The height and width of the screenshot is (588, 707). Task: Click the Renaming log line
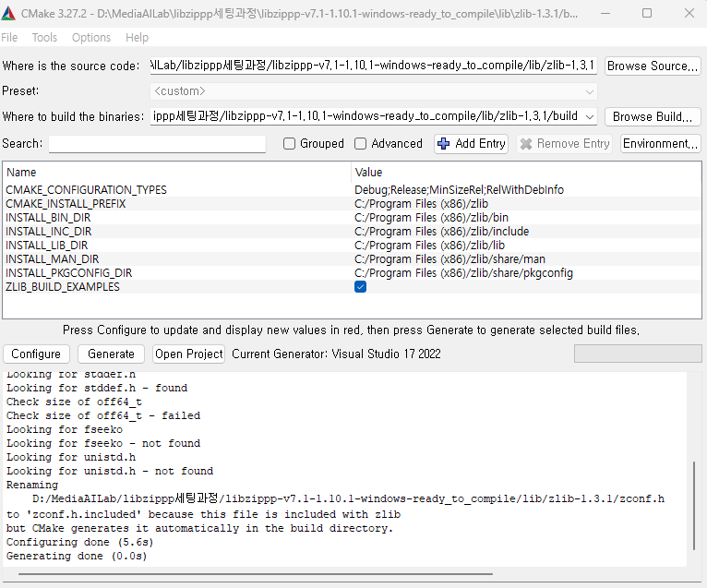click(x=32, y=486)
